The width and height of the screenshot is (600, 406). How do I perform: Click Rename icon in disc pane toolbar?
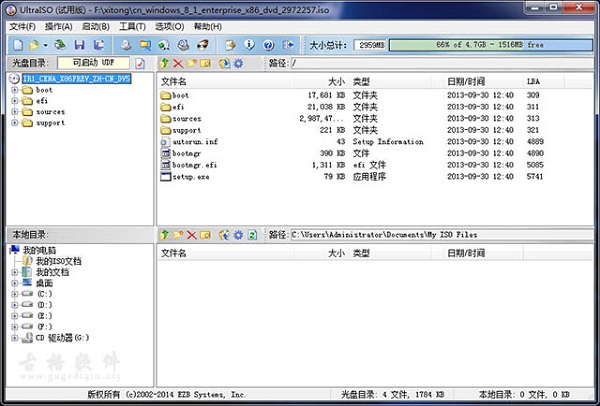205,63
